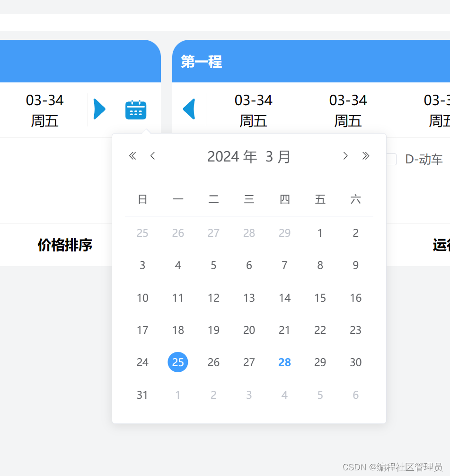Click the blue right arrow to advance date
Viewport: 450px width, 476px height.
pos(99,109)
